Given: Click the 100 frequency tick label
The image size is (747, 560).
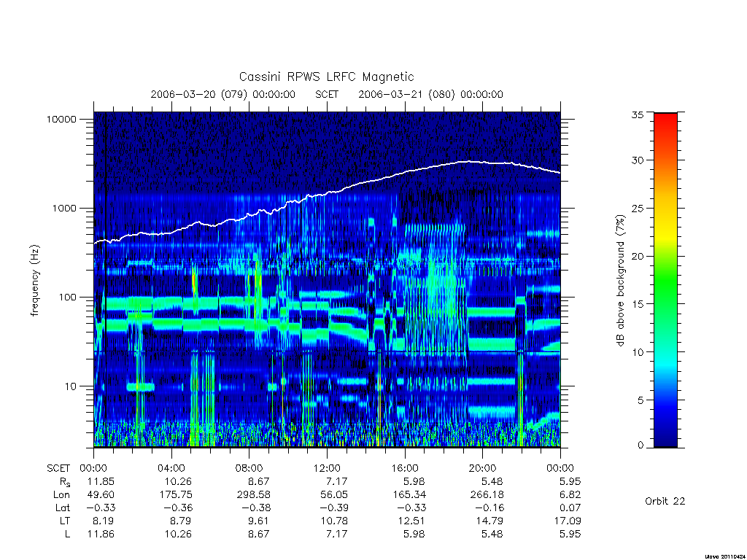Looking at the screenshot, I should pyautogui.click(x=67, y=297).
